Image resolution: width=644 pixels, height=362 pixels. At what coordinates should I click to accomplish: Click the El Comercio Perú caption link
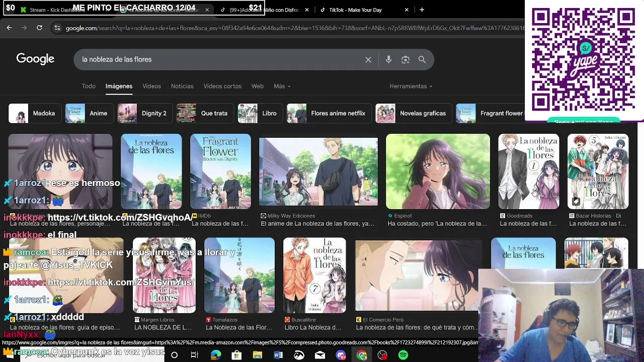[x=417, y=327]
